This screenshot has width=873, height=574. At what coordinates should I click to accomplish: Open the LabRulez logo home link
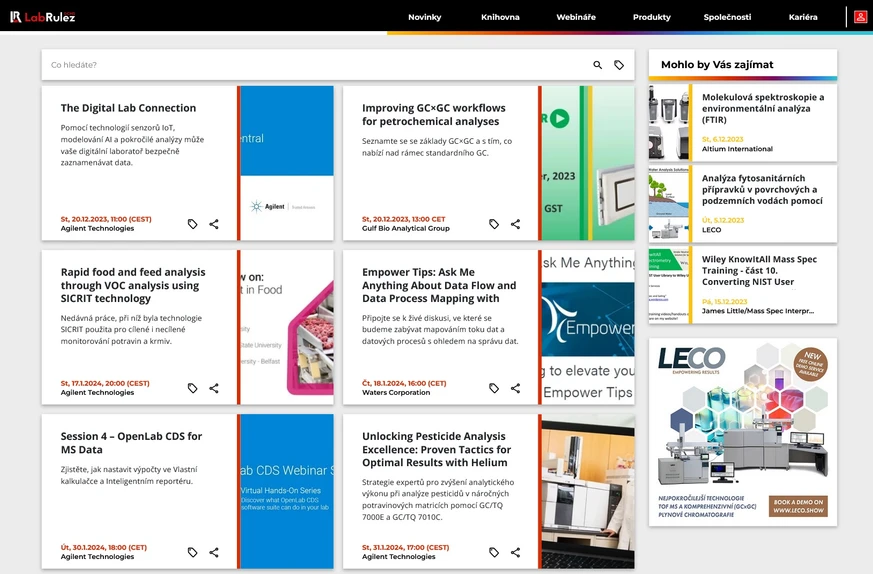click(42, 17)
